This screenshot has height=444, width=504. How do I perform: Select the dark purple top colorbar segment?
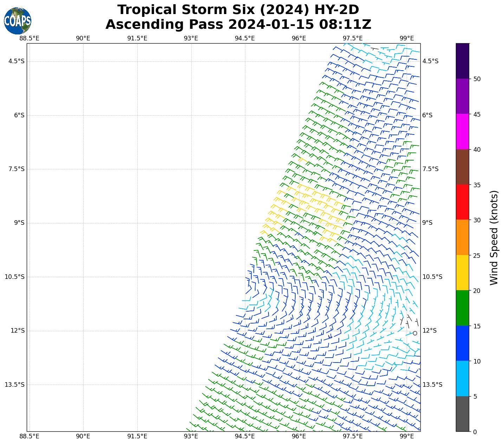pyautogui.click(x=462, y=61)
